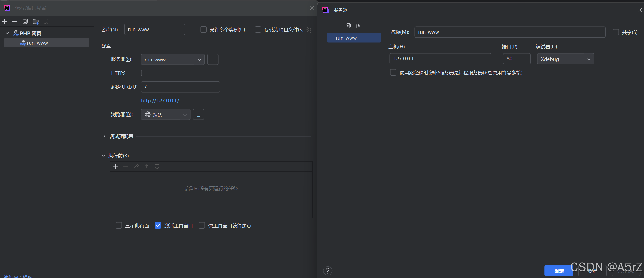Open the help icon in the server dialog

[x=327, y=271]
